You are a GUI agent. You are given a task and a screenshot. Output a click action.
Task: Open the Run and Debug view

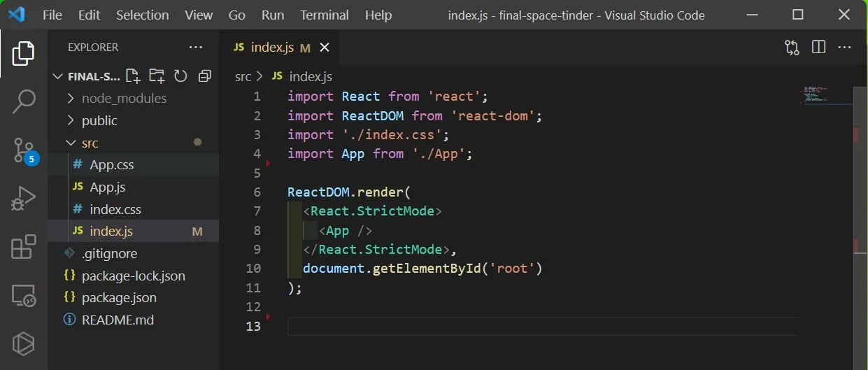23,199
